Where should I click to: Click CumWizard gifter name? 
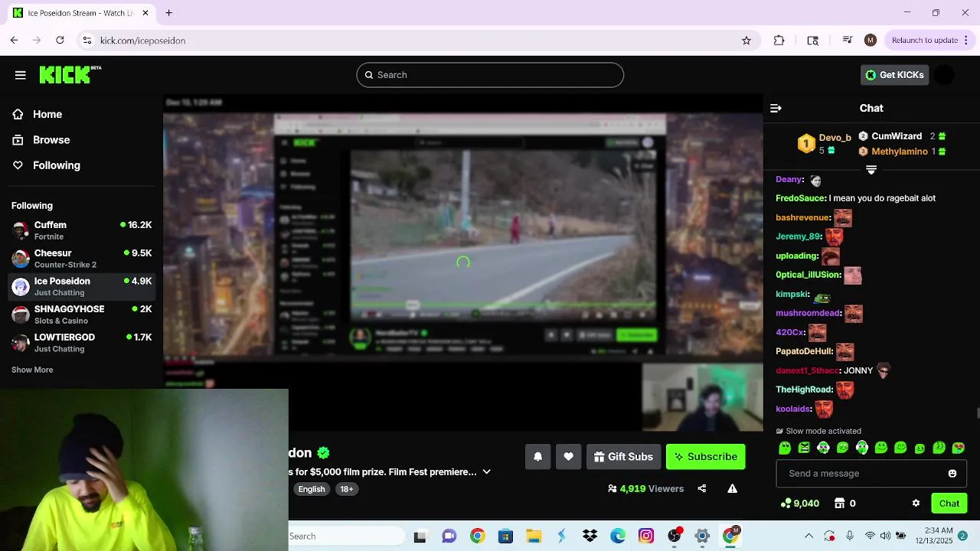pyautogui.click(x=897, y=136)
